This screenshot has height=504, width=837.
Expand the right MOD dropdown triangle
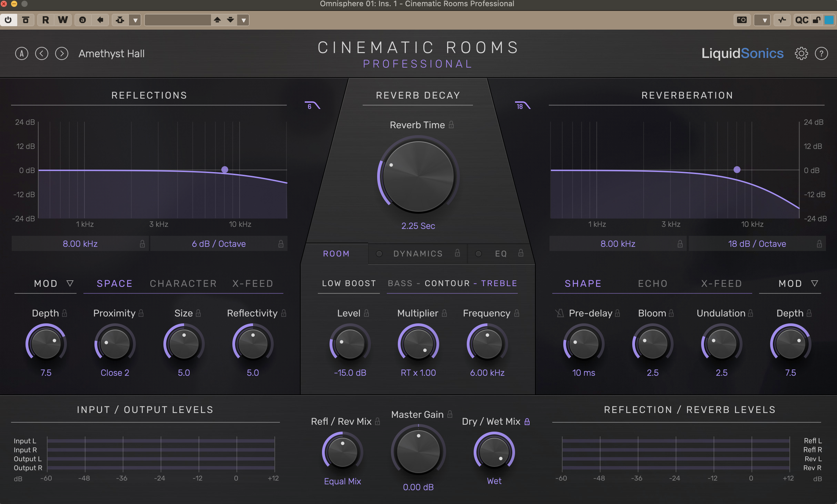click(815, 283)
